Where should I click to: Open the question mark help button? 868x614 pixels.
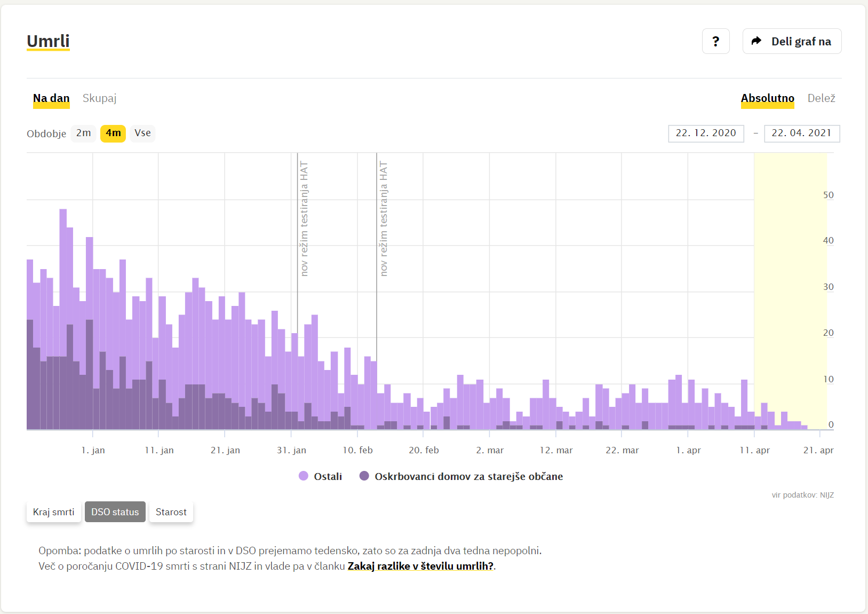(x=715, y=41)
